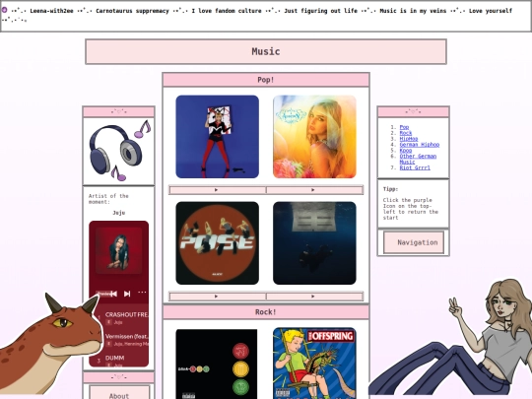This screenshot has height=399, width=532.
Task: Skip to next track in Juju player
Action: (x=127, y=294)
